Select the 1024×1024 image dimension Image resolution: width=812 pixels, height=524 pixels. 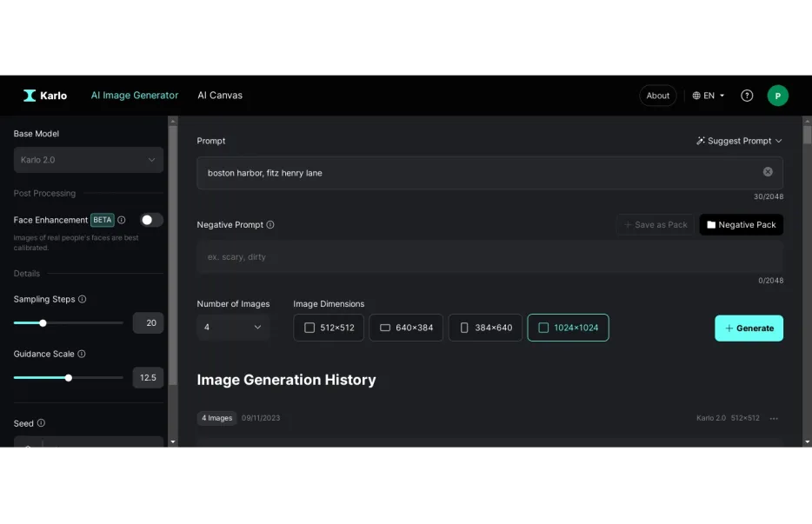(568, 328)
